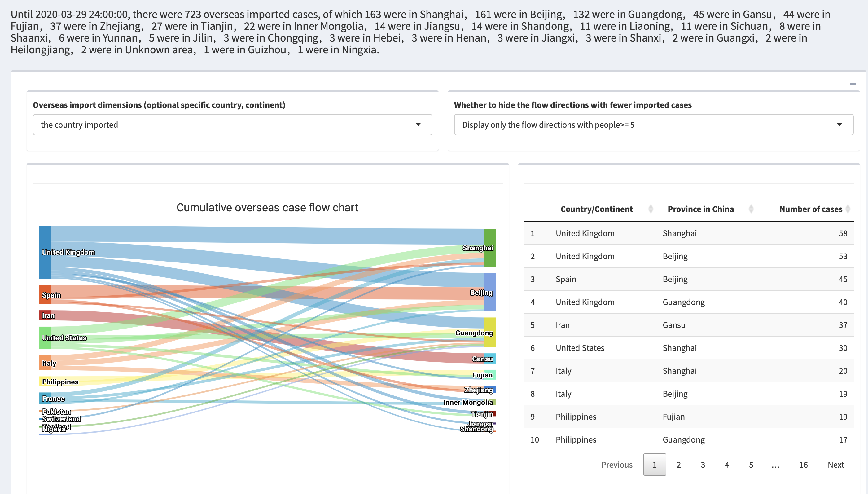This screenshot has height=494, width=868.
Task: Go to page 2 of table
Action: point(678,465)
